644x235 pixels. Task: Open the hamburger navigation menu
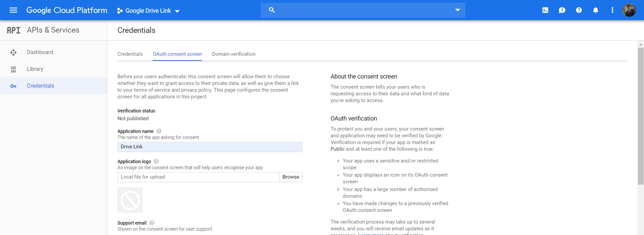pyautogui.click(x=13, y=10)
